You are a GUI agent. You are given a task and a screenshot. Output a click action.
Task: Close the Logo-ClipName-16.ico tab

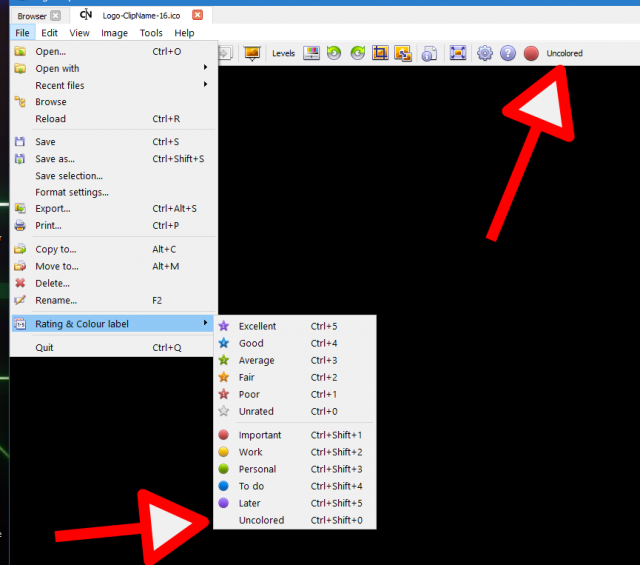(198, 15)
